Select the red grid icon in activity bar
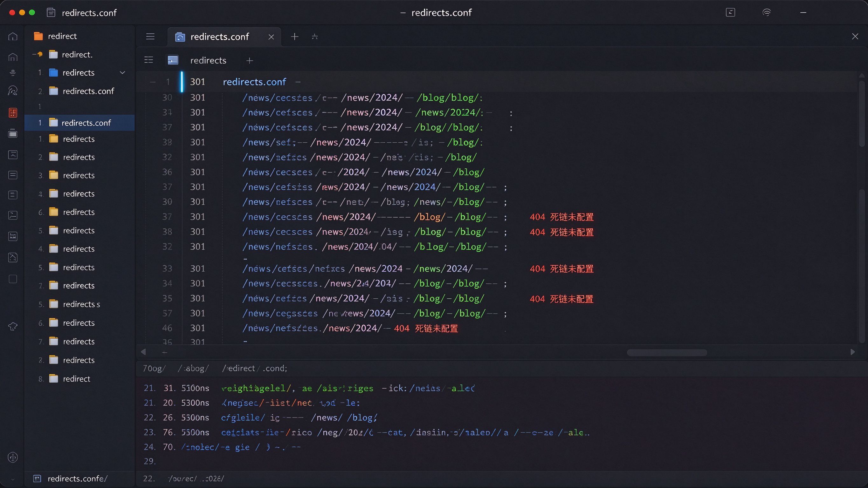 pos(13,113)
